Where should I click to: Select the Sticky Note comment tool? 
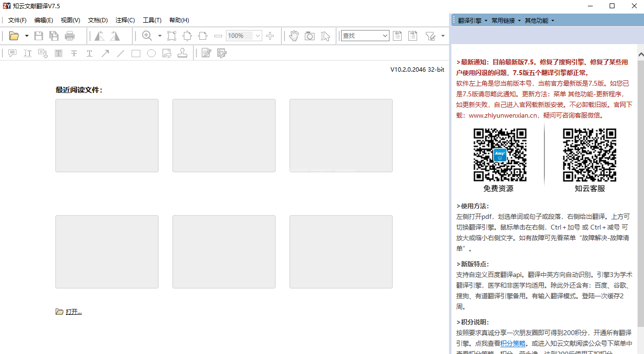point(12,53)
